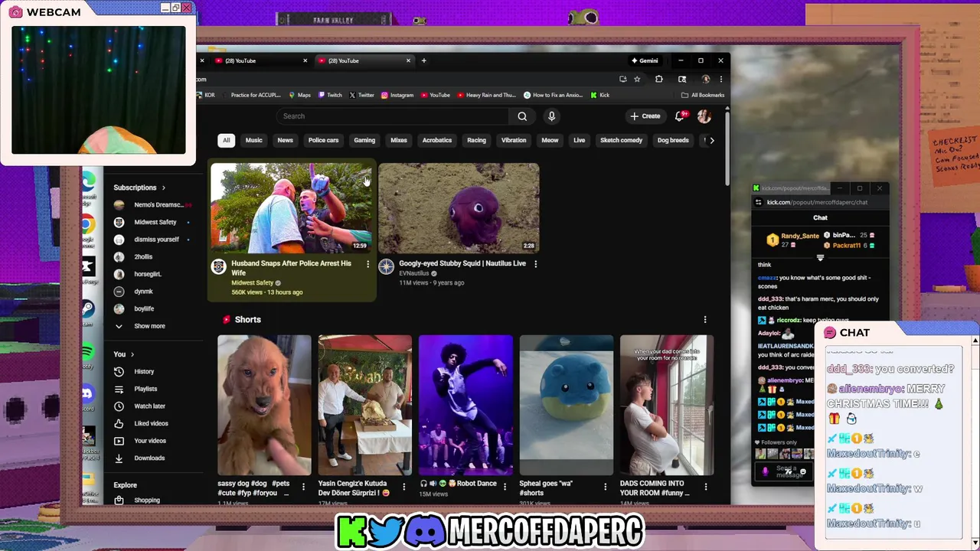Start voice search with the microphone icon

coord(551,116)
